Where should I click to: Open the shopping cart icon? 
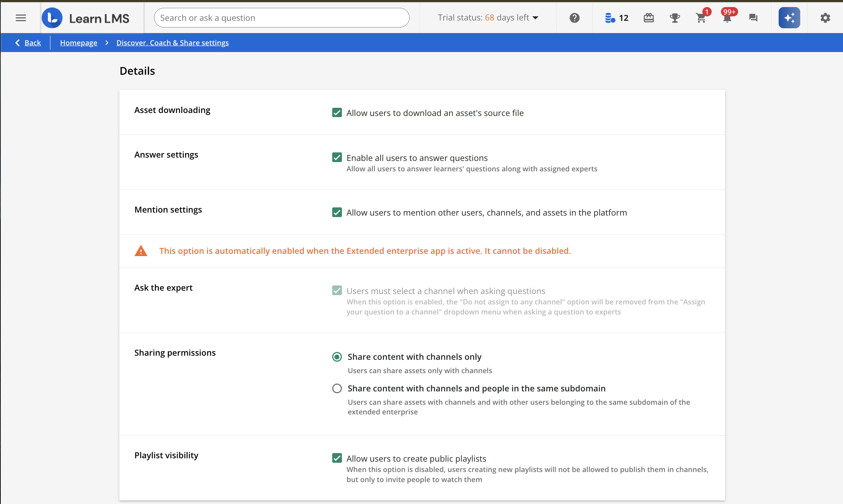701,18
